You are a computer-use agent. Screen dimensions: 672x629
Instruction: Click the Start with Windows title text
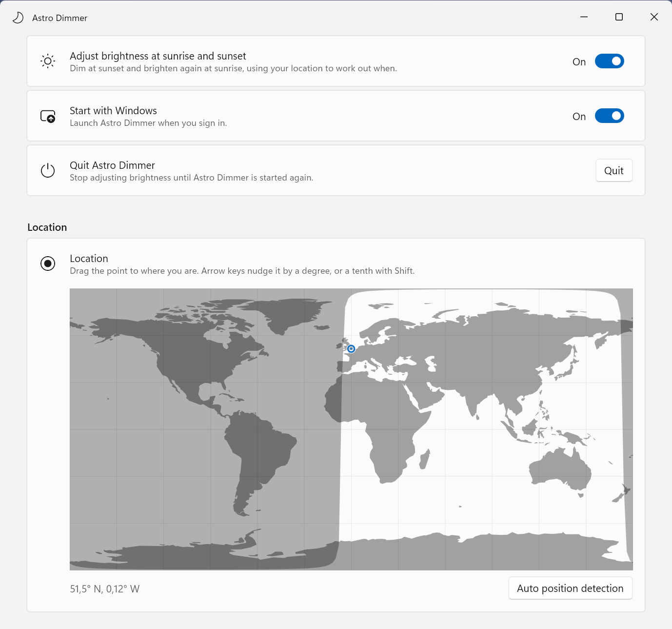click(114, 111)
